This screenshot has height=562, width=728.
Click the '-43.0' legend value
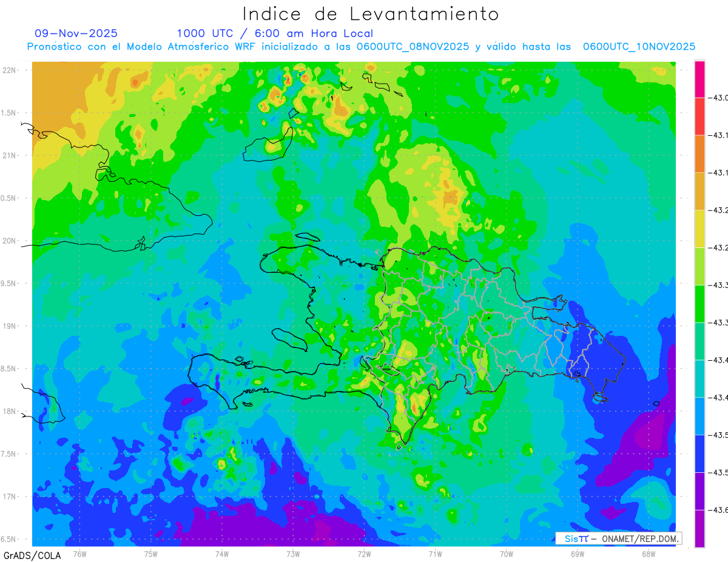(x=718, y=98)
